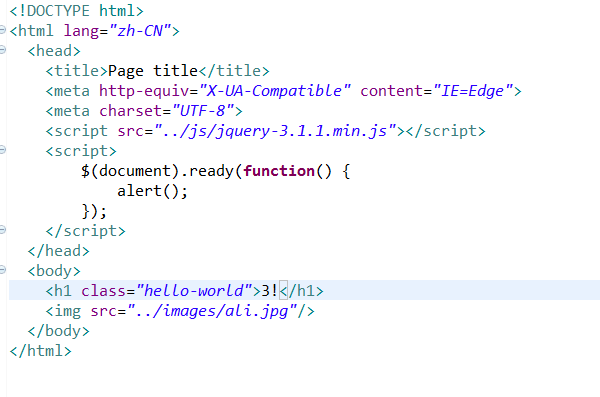The width and height of the screenshot is (600, 397).
Task: Collapse the html tag fold marker
Action: [x=2, y=29]
